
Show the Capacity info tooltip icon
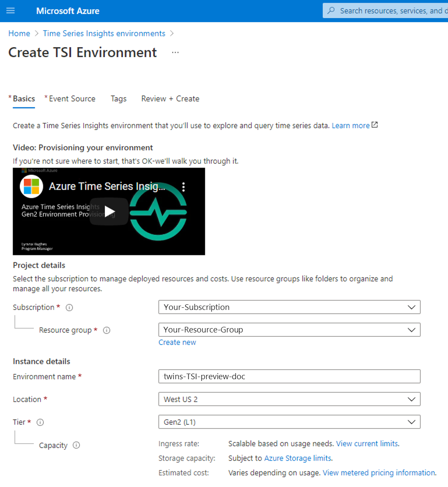click(x=76, y=445)
